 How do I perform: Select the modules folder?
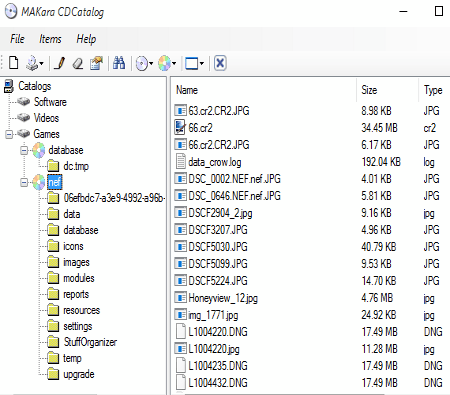click(x=79, y=278)
